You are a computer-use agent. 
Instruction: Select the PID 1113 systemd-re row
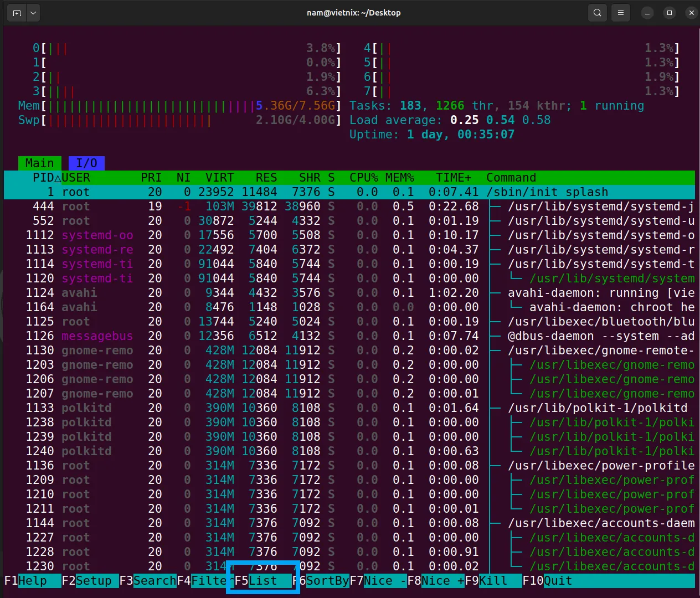click(349, 250)
